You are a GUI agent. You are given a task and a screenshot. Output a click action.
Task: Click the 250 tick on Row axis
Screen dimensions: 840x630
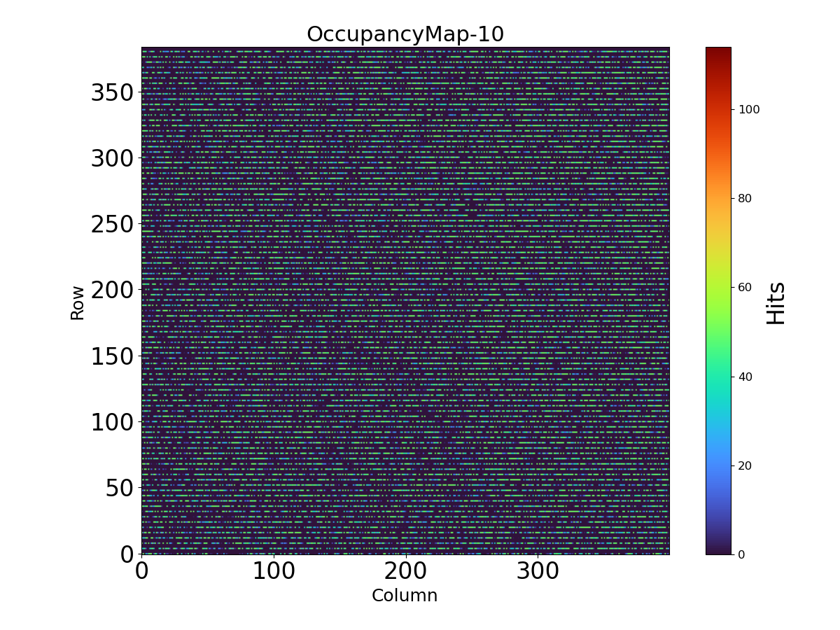[x=112, y=224]
